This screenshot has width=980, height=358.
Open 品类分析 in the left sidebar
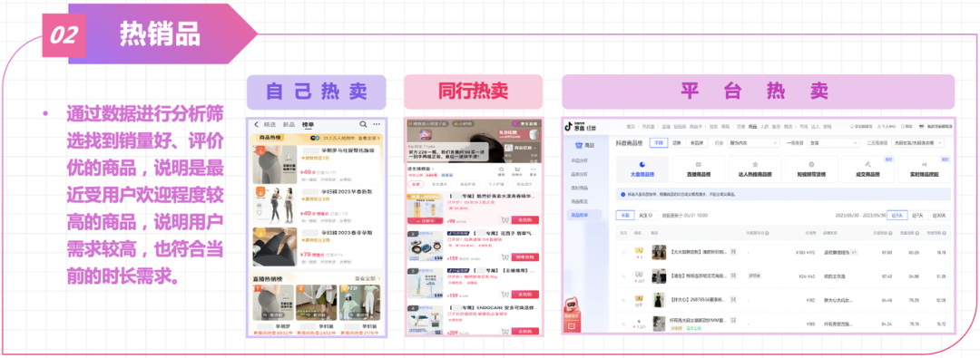(x=580, y=174)
